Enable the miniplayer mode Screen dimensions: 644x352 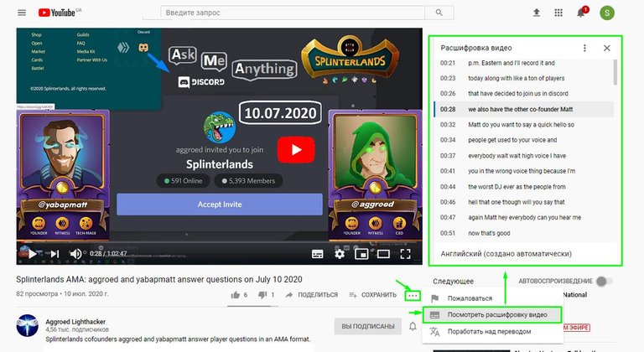361,254
